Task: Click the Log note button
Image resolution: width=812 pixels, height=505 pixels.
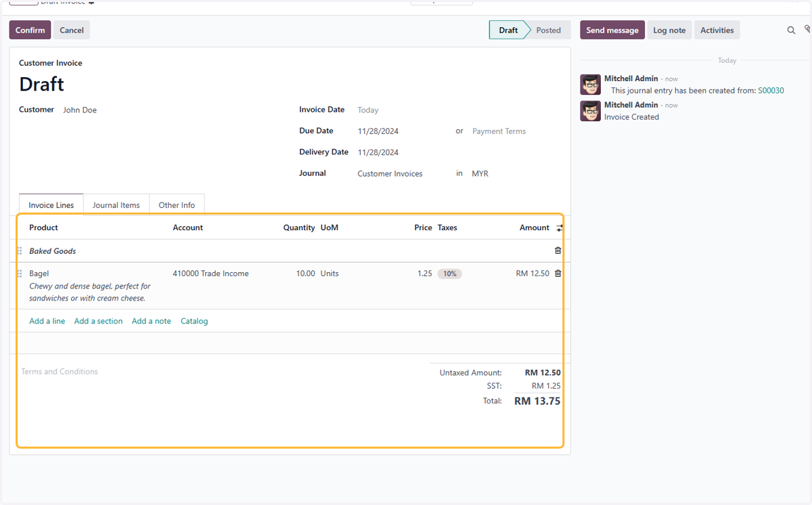Action: point(669,30)
